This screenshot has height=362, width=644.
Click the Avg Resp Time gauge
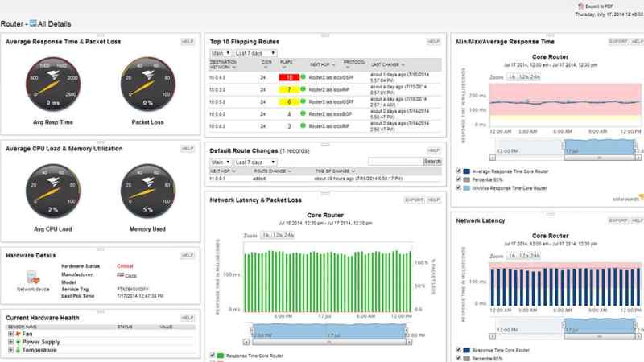pos(53,84)
